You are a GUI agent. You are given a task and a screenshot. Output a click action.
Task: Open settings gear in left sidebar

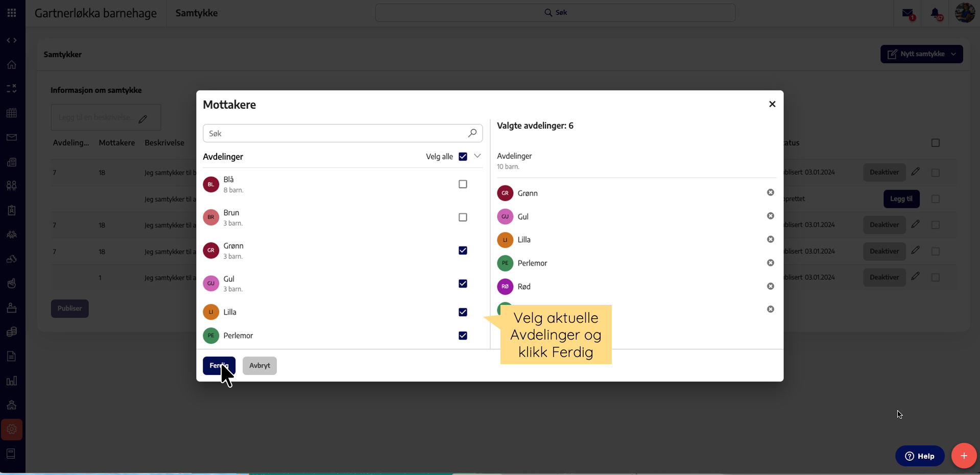tap(12, 430)
